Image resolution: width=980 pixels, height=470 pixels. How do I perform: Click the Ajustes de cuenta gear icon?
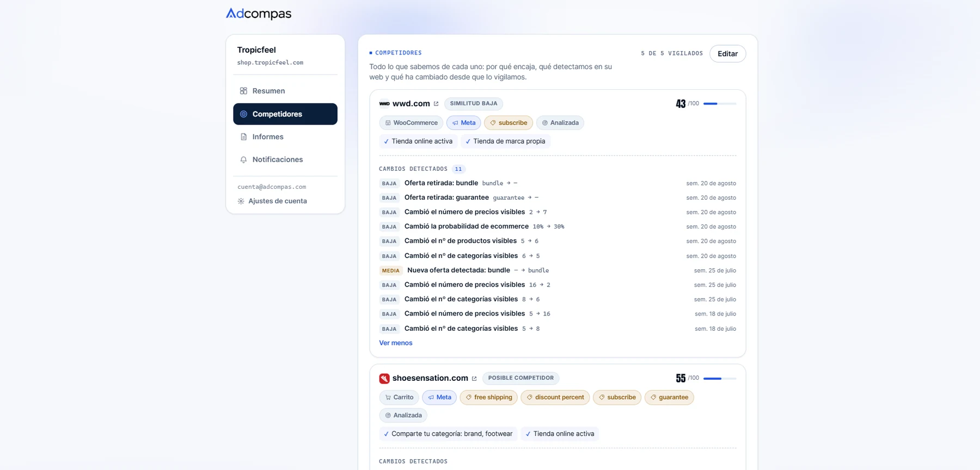pos(241,201)
